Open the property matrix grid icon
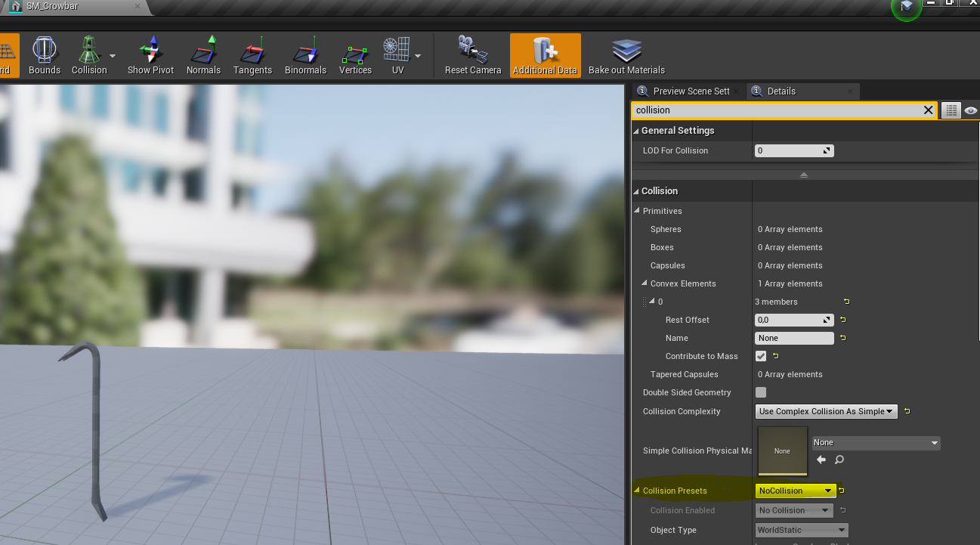Image resolution: width=980 pixels, height=545 pixels. (951, 110)
